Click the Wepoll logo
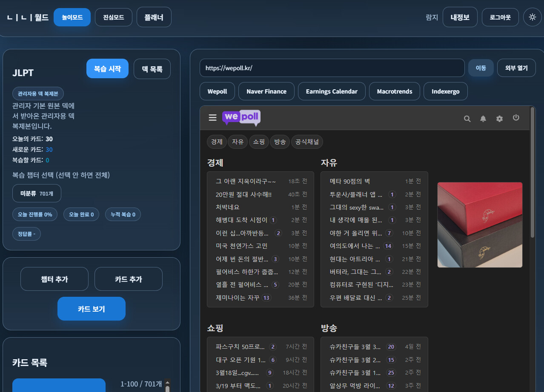Image resolution: width=544 pixels, height=392 pixels. [241, 118]
